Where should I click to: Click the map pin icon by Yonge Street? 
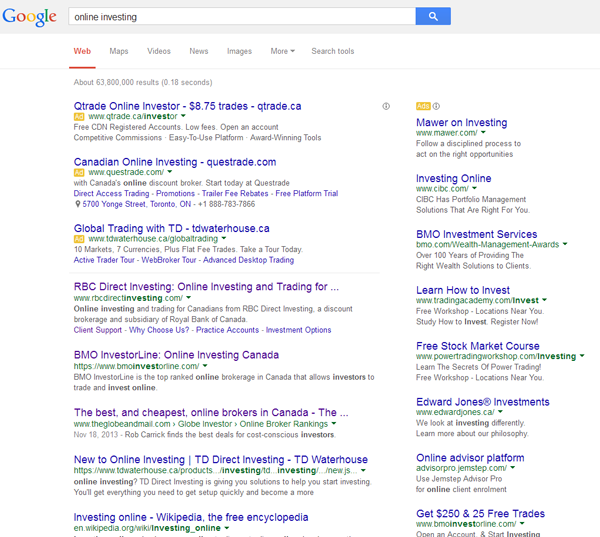(x=77, y=204)
